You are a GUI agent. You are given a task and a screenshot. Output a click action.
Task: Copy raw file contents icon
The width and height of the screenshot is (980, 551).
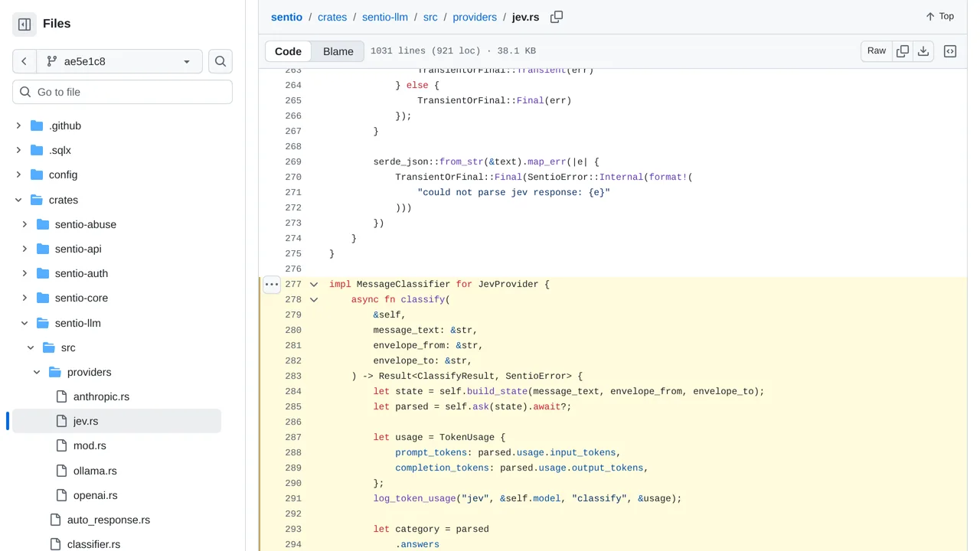pyautogui.click(x=903, y=51)
